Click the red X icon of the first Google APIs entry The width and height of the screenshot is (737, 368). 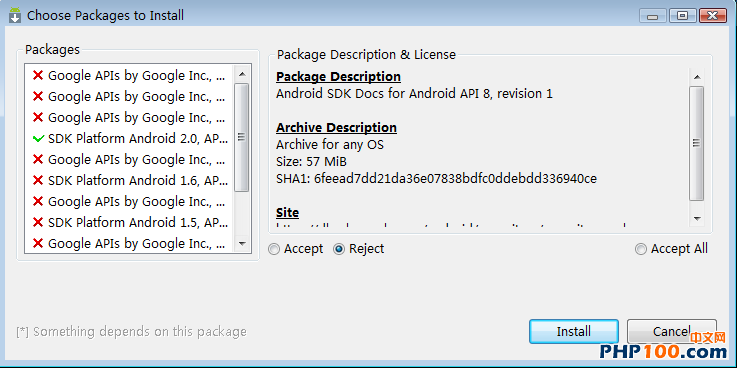coord(38,75)
